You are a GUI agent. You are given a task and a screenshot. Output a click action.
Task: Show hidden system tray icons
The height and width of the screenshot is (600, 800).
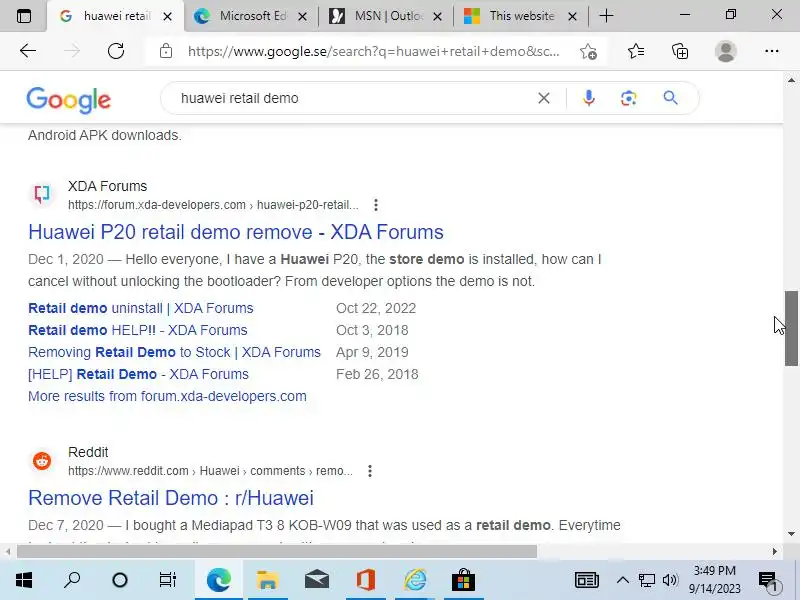pos(622,580)
